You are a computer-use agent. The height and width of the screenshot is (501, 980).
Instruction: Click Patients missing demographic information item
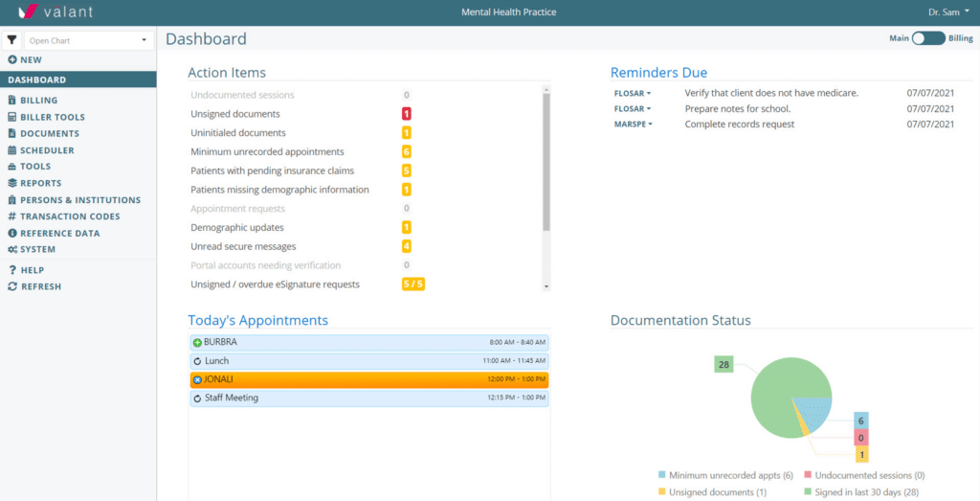[x=279, y=190]
